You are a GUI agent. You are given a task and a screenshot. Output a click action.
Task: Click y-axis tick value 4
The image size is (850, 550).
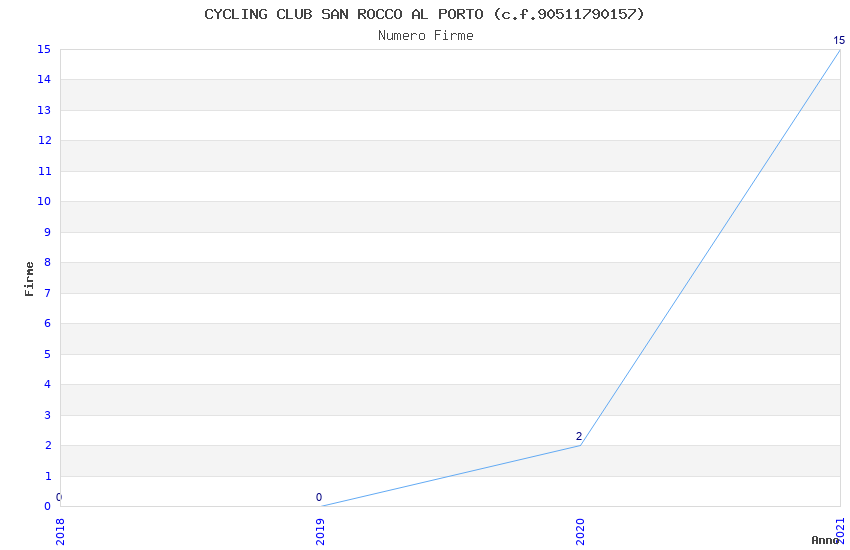pos(48,384)
